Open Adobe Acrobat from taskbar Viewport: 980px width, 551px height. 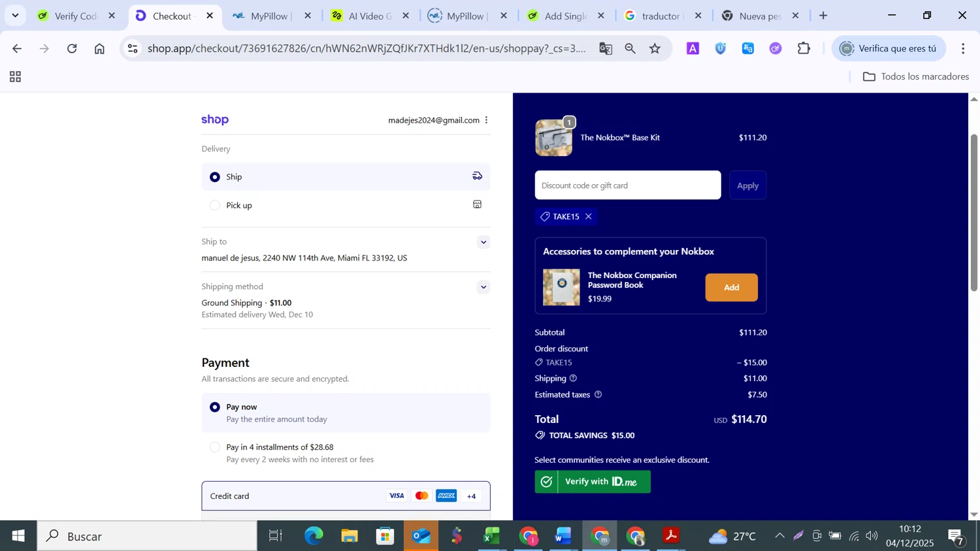point(671,536)
